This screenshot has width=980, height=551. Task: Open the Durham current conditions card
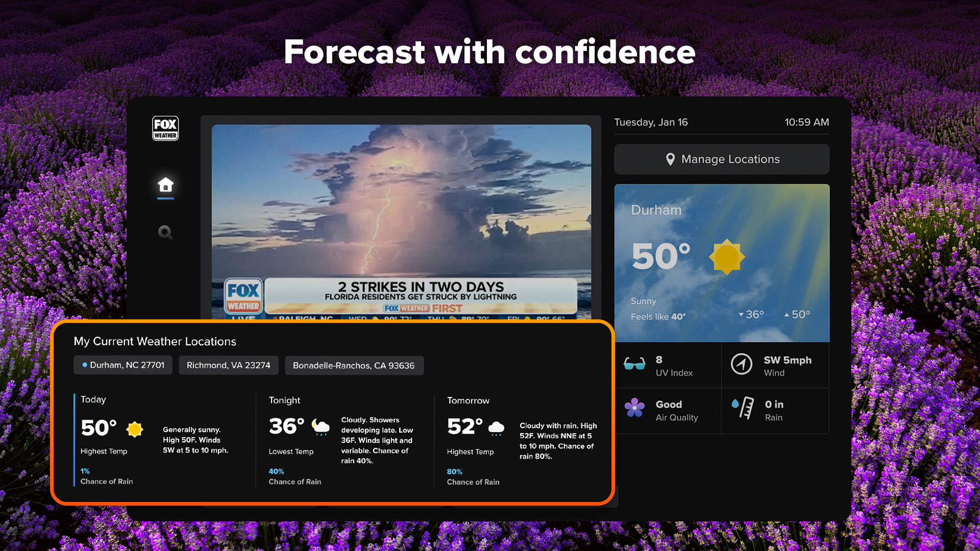721,263
